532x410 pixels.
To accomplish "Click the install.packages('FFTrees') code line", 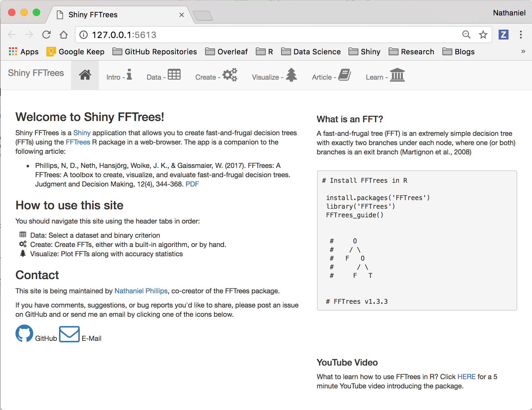I will (x=378, y=198).
